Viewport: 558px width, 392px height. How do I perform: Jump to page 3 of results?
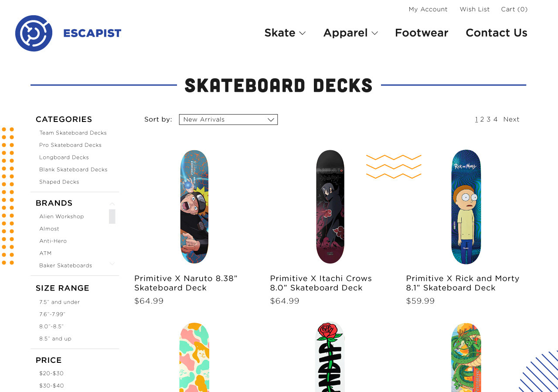489,119
